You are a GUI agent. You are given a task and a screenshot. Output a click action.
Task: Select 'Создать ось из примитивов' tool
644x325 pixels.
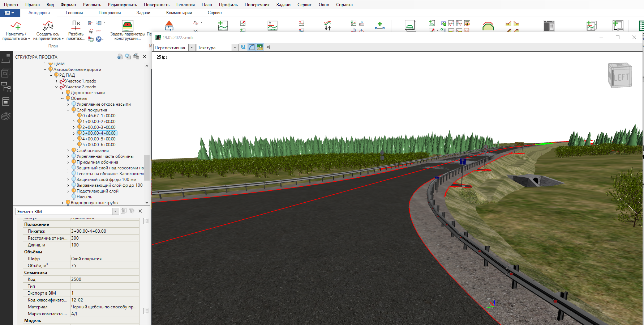(x=48, y=26)
